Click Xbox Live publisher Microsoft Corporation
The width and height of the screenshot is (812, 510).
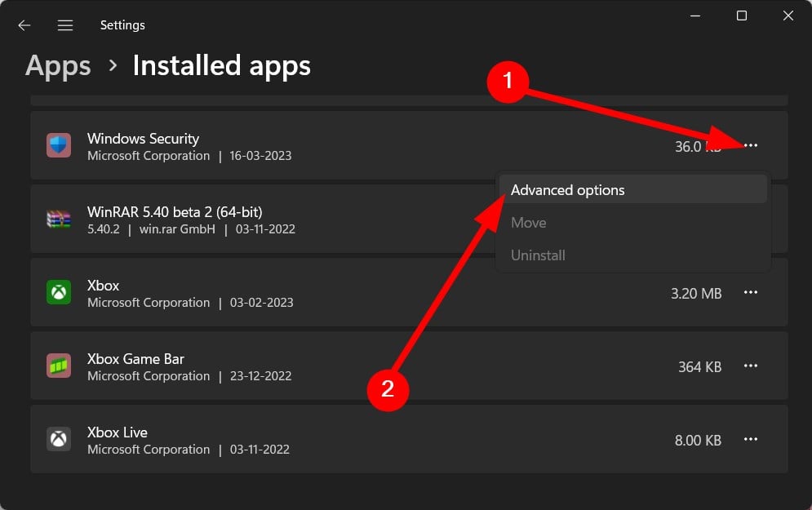149,450
